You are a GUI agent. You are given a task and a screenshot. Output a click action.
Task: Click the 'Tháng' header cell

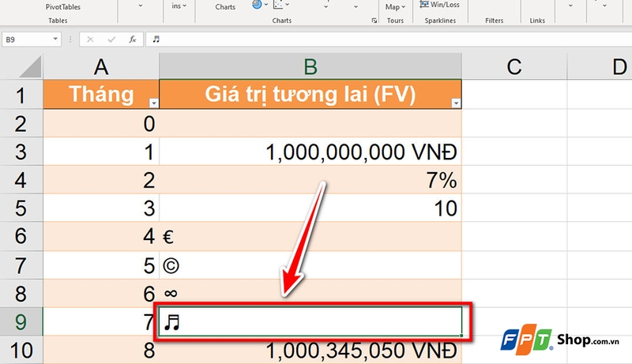coord(101,95)
